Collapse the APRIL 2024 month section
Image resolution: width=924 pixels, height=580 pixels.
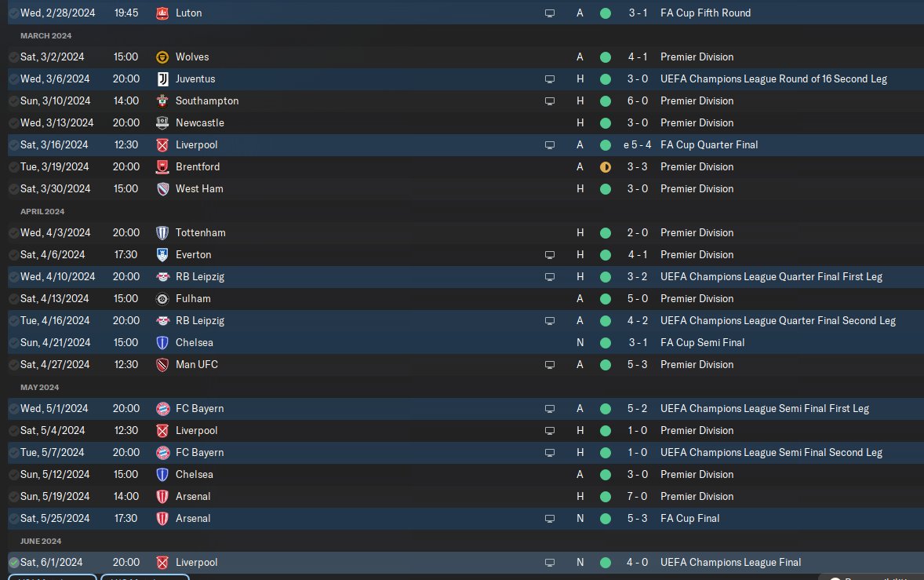[42, 211]
